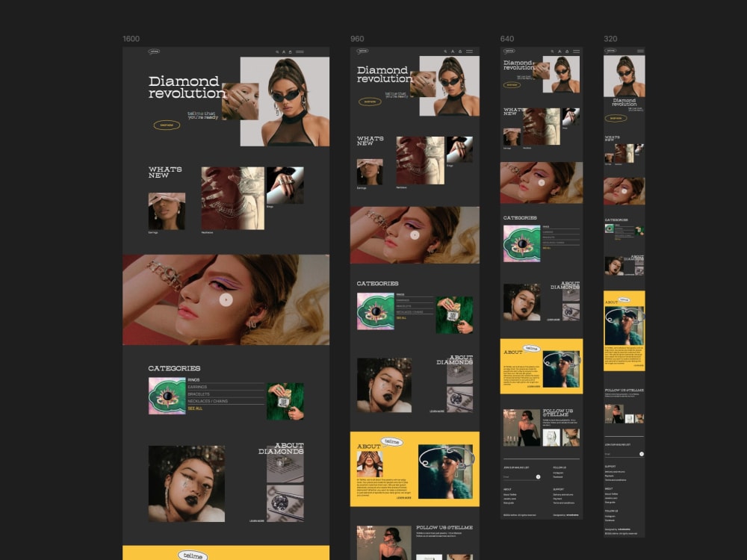Viewport: 747px width, 560px height.
Task: Click the search icon in the 960 layout header
Action: click(445, 52)
